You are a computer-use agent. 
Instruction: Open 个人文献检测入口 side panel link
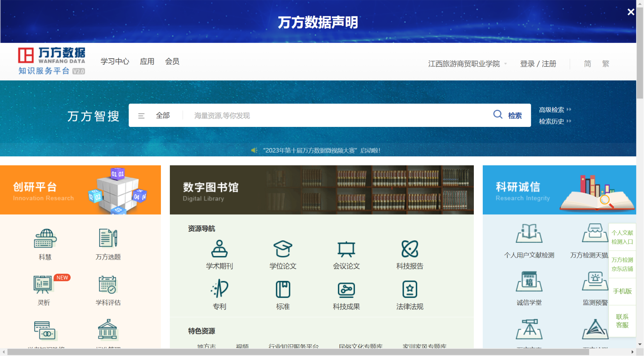click(x=622, y=237)
